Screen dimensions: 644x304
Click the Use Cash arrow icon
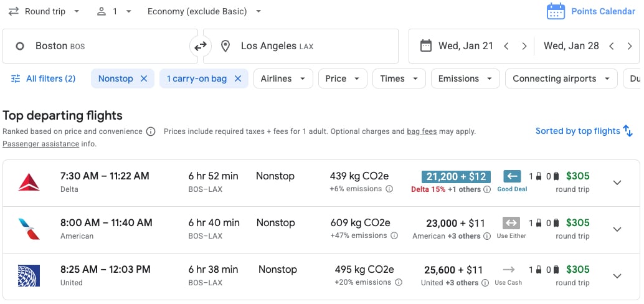509,270
